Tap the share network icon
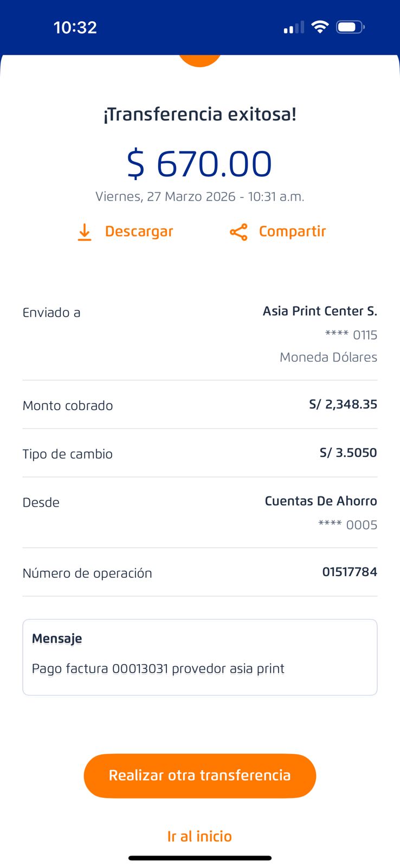Screen dimensions: 400x868 click(238, 232)
